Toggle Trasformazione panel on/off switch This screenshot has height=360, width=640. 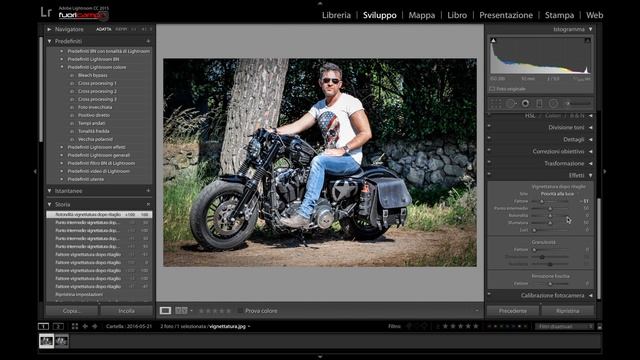tap(490, 162)
